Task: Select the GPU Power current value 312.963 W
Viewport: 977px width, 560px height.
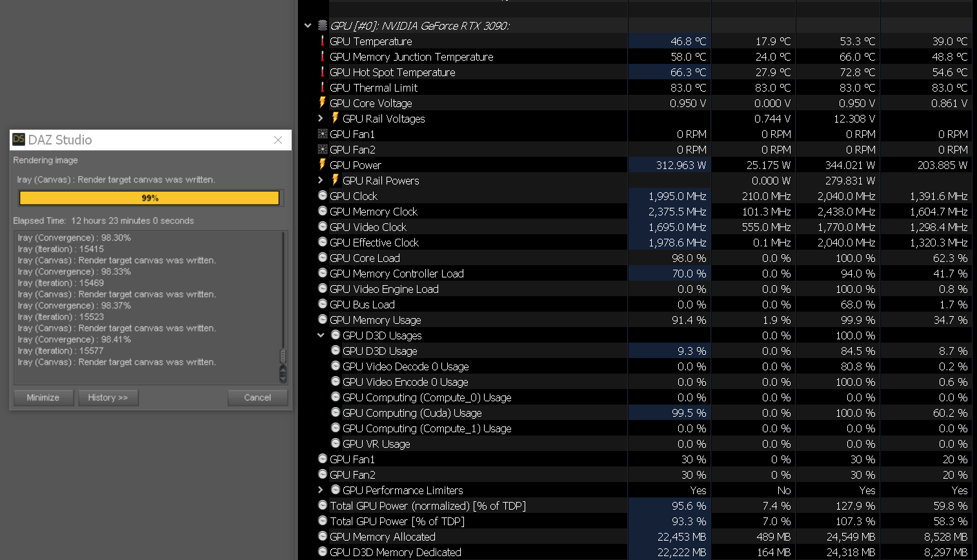Action: point(681,165)
